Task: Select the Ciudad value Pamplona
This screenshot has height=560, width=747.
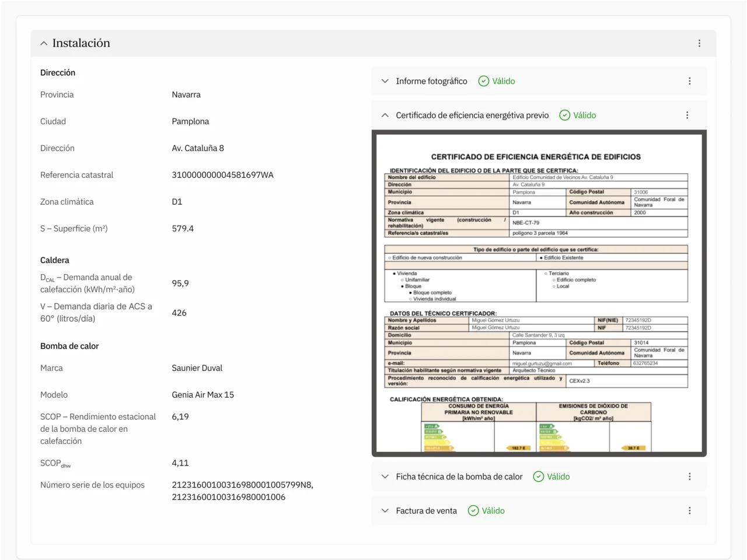Action: tap(190, 121)
